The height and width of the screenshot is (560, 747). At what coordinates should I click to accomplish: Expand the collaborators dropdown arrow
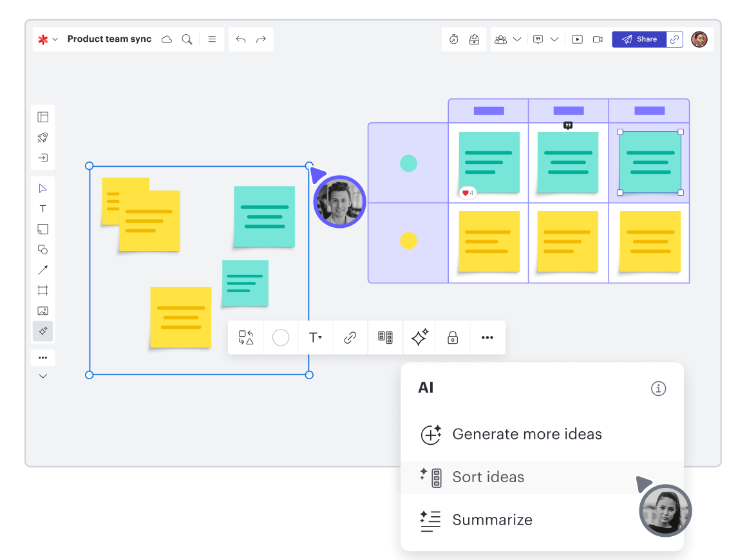pos(516,39)
